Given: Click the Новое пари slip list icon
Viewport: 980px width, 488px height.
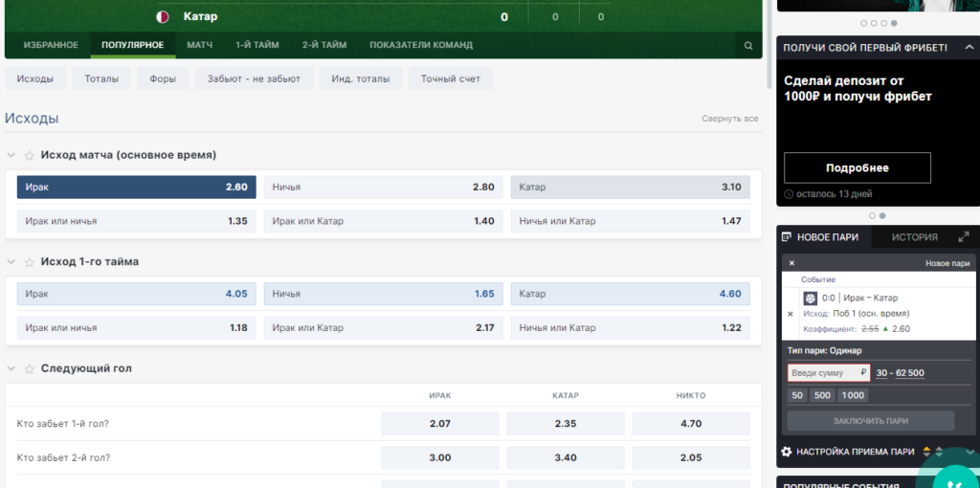Looking at the screenshot, I should 787,237.
